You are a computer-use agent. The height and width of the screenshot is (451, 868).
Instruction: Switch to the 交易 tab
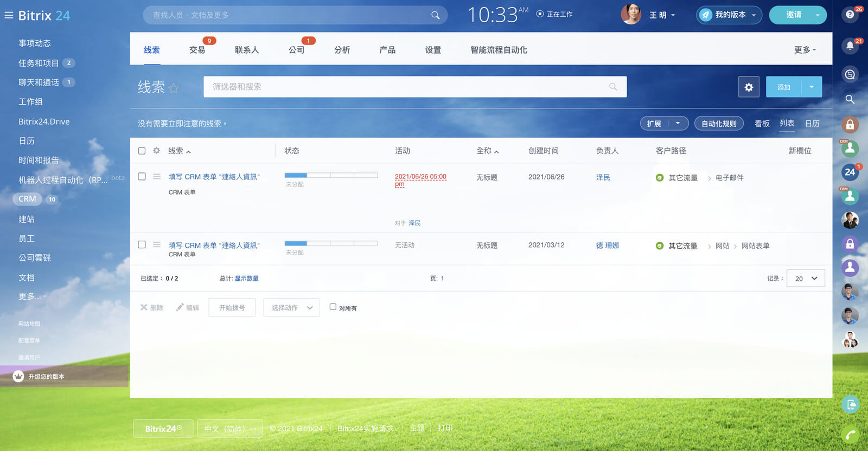pos(197,50)
